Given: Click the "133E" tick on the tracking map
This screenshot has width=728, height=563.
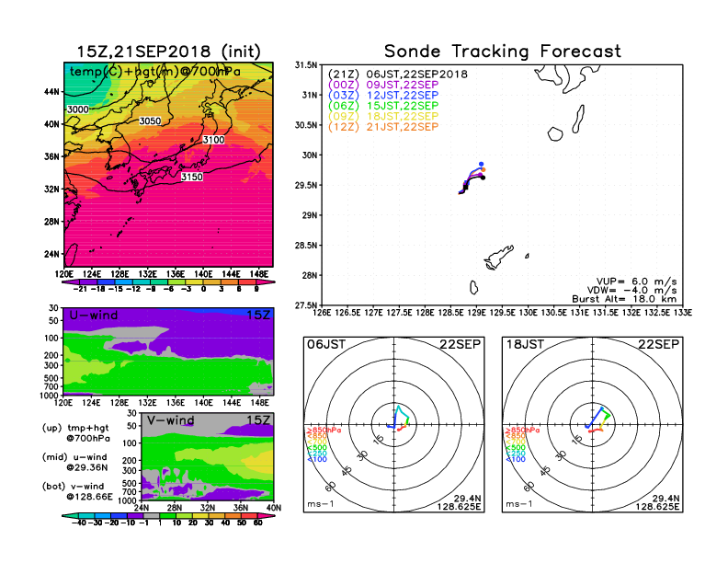Looking at the screenshot, I should click(683, 313).
